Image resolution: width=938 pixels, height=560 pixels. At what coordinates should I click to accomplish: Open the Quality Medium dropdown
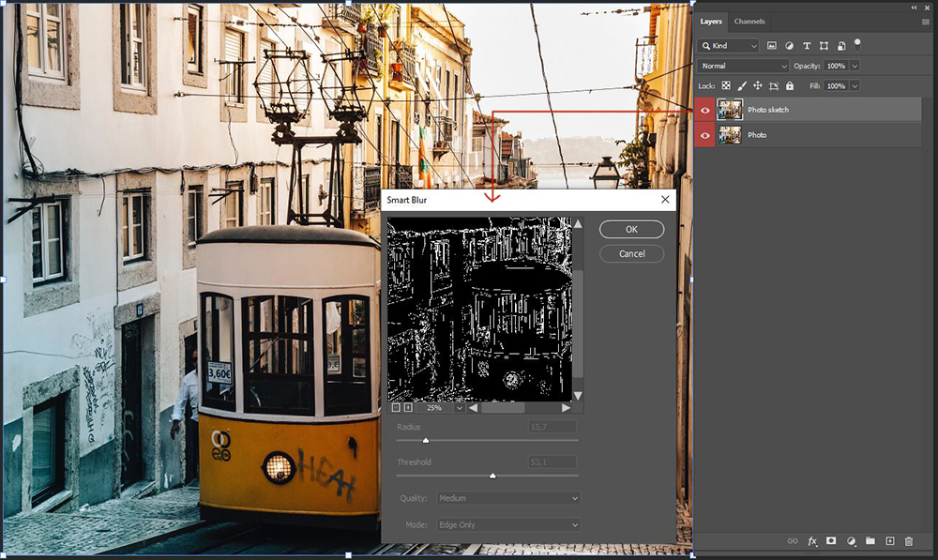[x=508, y=498]
